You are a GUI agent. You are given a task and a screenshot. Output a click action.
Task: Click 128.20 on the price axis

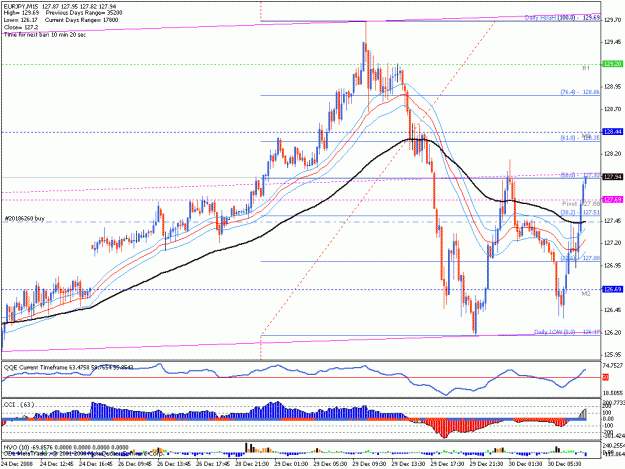coord(613,153)
